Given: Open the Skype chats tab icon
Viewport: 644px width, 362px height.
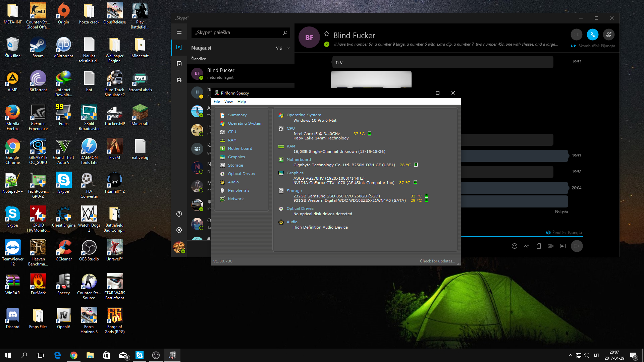Looking at the screenshot, I should tap(179, 48).
